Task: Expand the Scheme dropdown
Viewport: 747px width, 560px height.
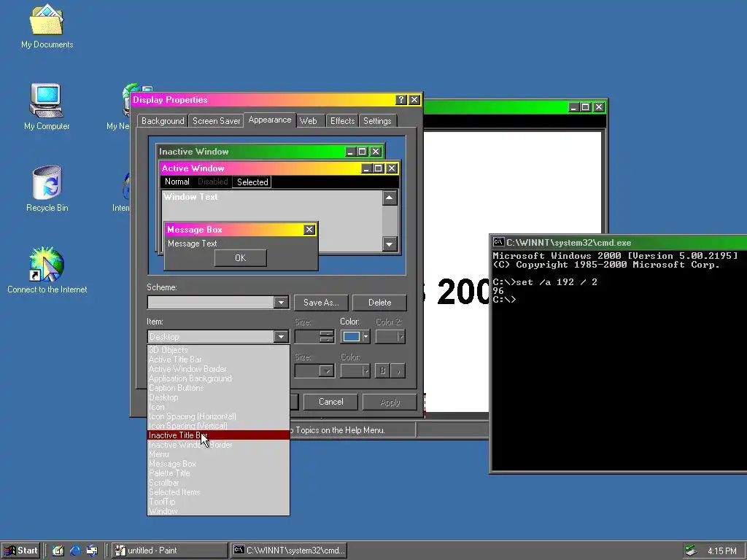Action: pos(281,303)
